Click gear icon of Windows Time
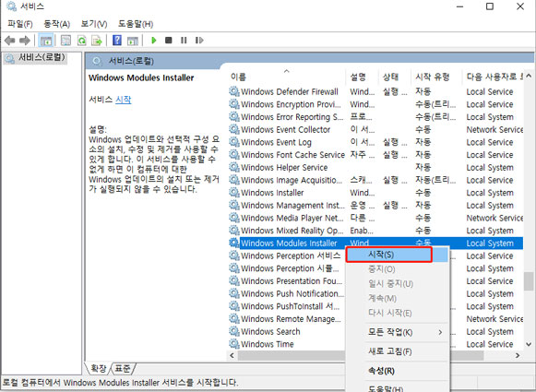Screen dimensions: 536x392 point(234,344)
